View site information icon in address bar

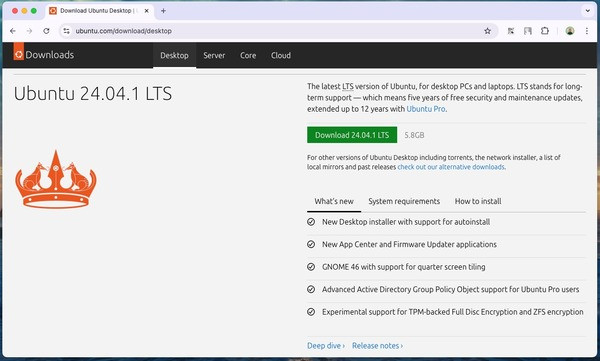click(x=67, y=31)
